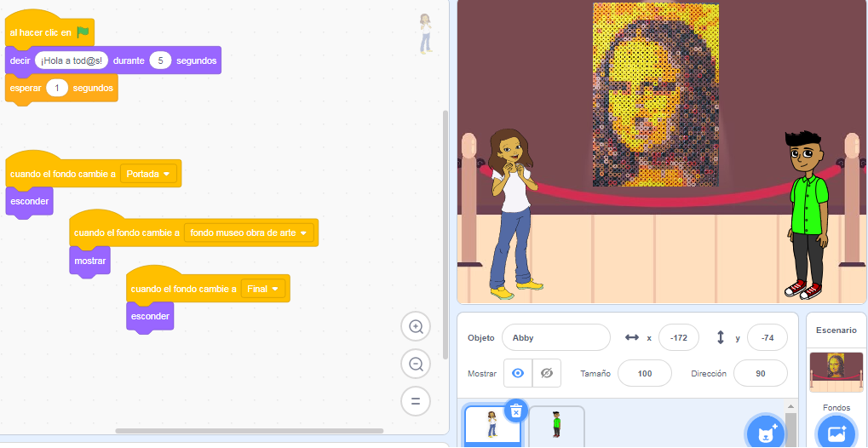Screen dimensions: 868x448
Task: Click the Objeto name field Abby
Action: coord(555,337)
